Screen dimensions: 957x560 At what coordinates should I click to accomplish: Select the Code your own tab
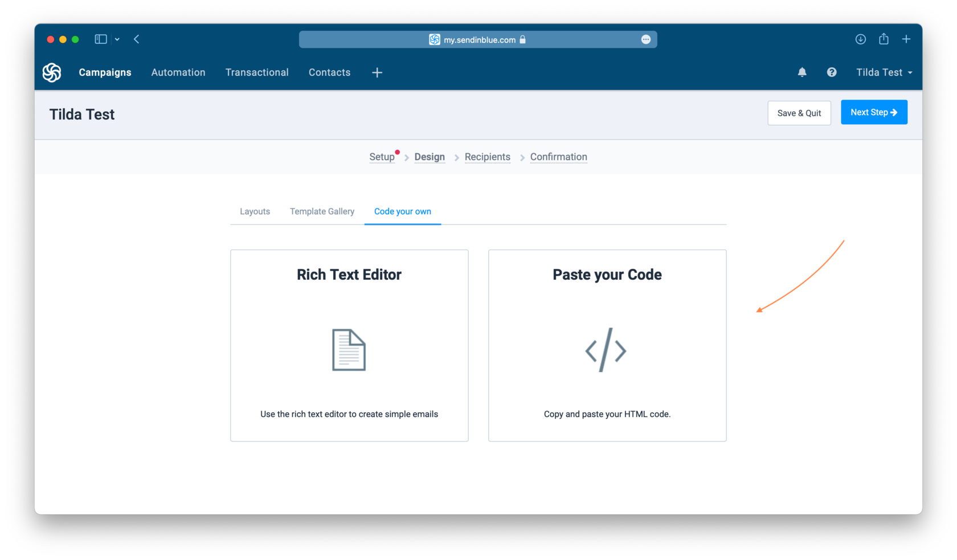pos(403,211)
